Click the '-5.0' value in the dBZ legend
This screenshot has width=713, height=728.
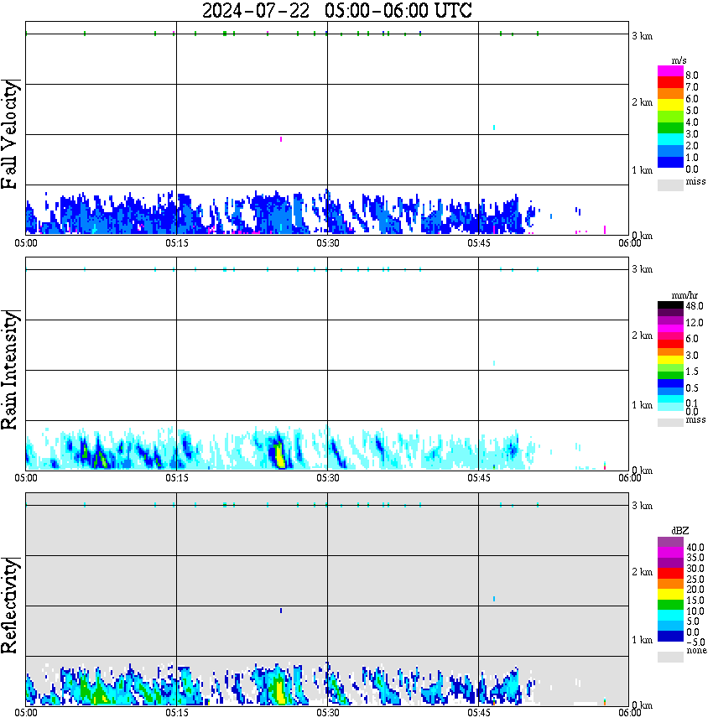coord(695,642)
